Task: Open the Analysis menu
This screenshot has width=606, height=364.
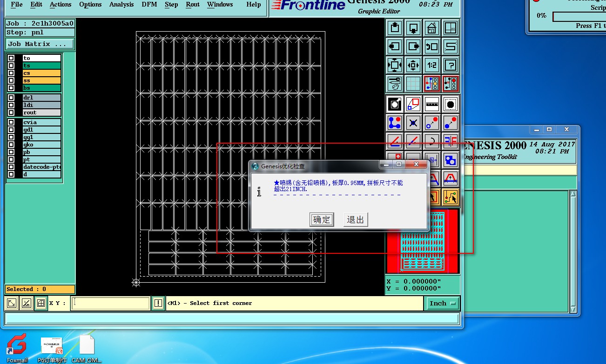Action: [x=121, y=5]
